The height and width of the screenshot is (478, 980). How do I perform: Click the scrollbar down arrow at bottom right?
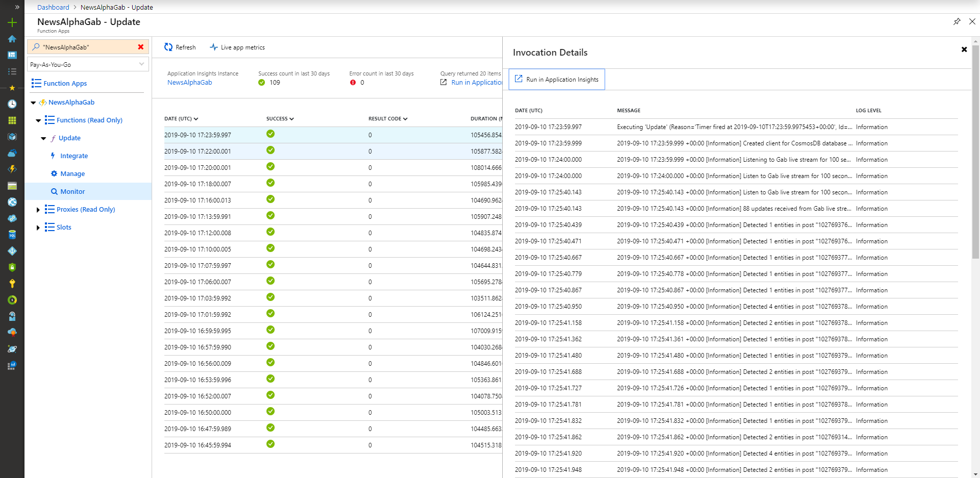pyautogui.click(x=975, y=474)
